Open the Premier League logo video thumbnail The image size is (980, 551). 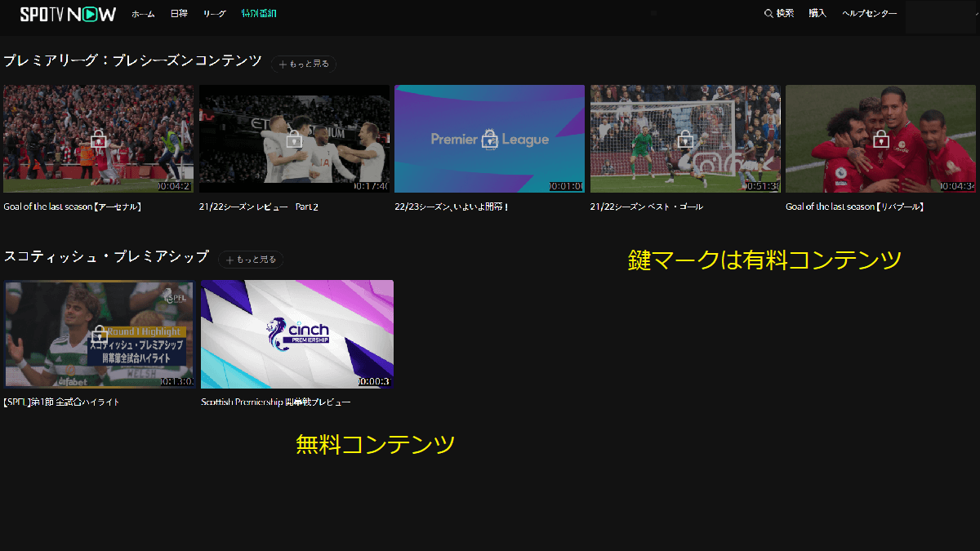[x=489, y=139]
